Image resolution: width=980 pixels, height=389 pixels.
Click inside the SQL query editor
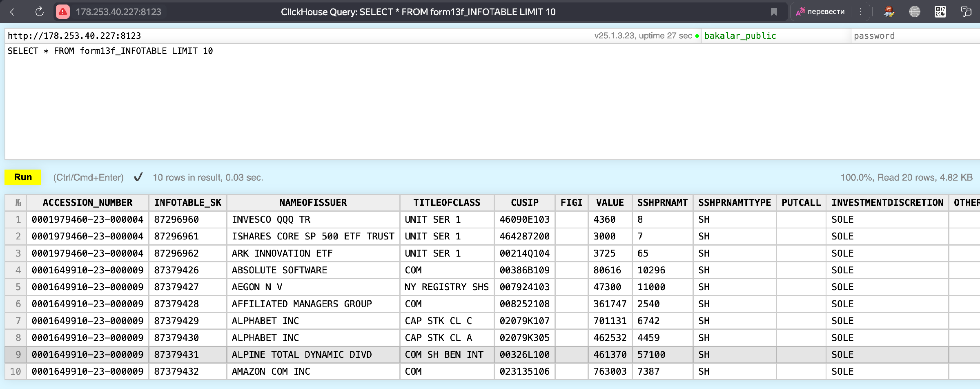[x=490, y=102]
